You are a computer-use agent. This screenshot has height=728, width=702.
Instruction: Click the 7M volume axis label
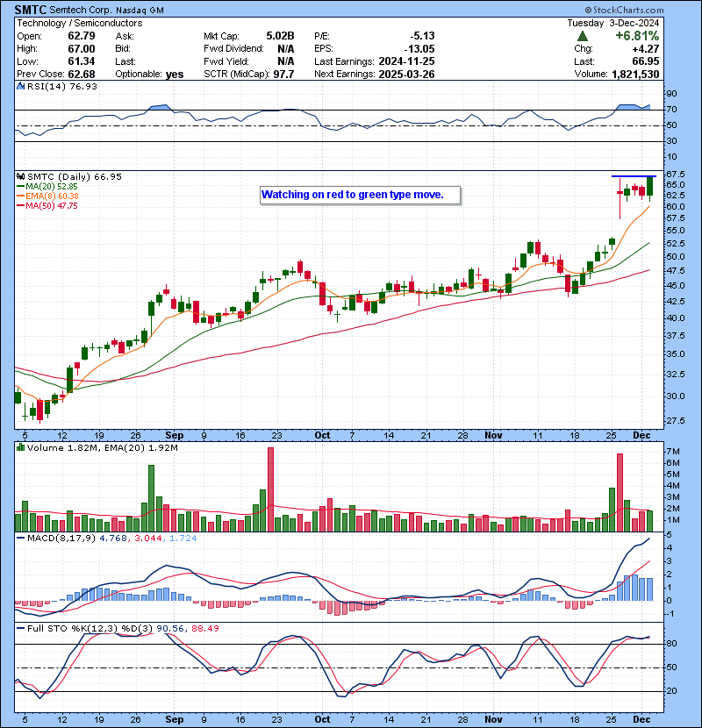(x=673, y=452)
